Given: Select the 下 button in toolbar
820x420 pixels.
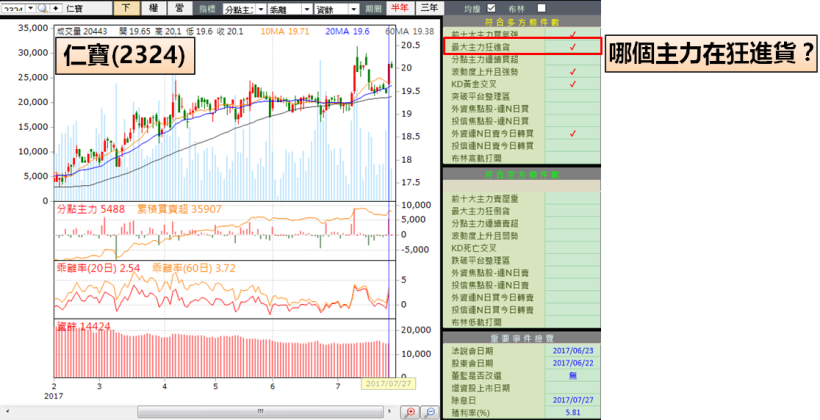Looking at the screenshot, I should pyautogui.click(x=126, y=8).
